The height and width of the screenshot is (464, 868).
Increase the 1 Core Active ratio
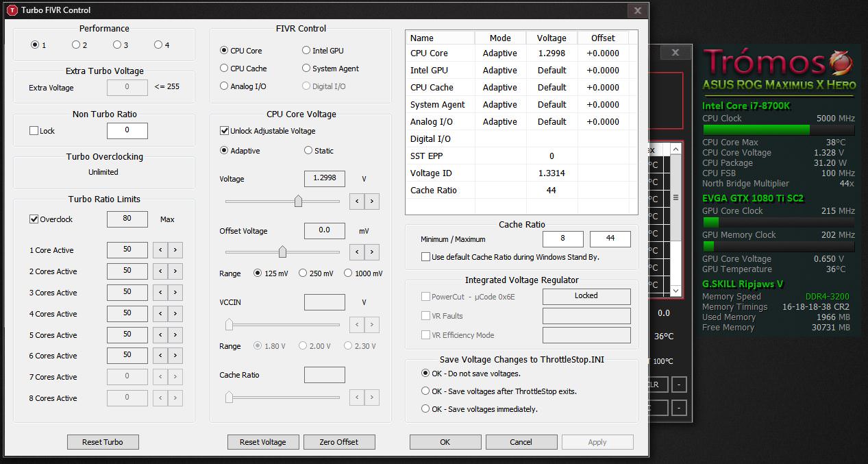point(175,250)
